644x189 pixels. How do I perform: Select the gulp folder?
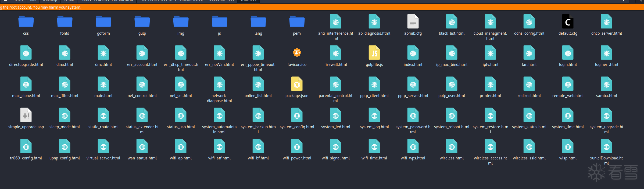point(142,22)
